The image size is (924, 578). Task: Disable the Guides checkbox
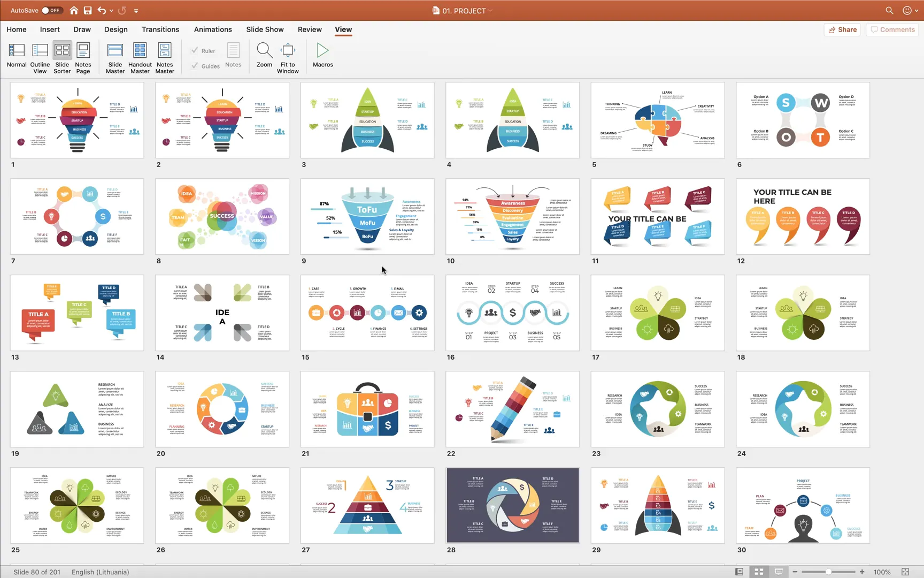(x=196, y=65)
